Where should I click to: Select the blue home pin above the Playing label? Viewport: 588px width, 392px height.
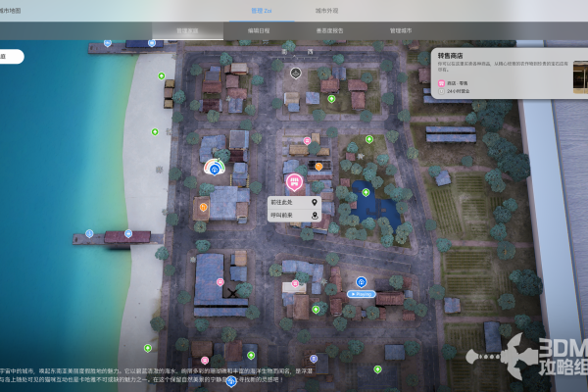coord(361,281)
